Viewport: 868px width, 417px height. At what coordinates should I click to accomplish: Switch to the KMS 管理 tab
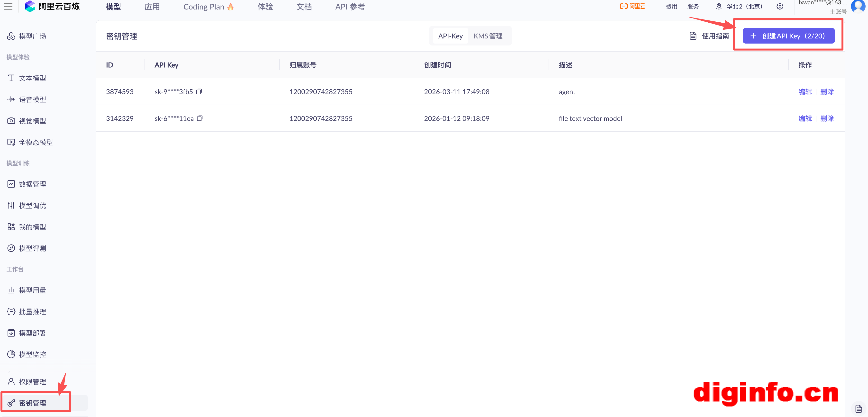click(488, 36)
